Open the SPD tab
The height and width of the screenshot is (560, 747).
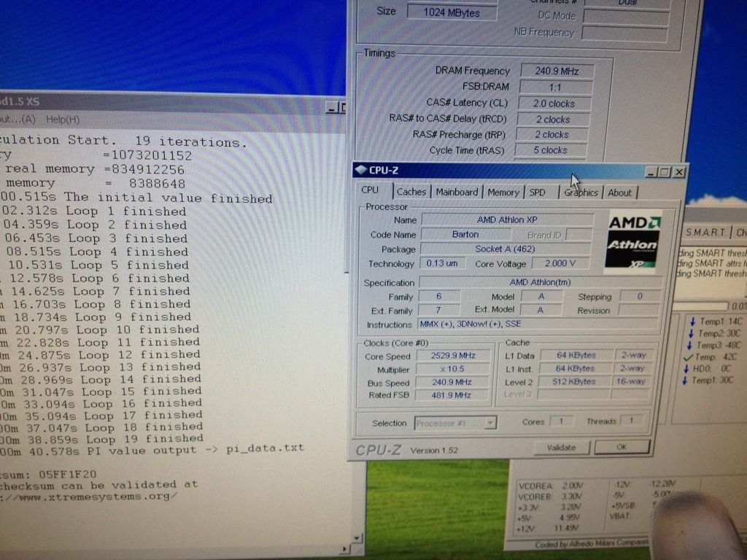(x=538, y=192)
